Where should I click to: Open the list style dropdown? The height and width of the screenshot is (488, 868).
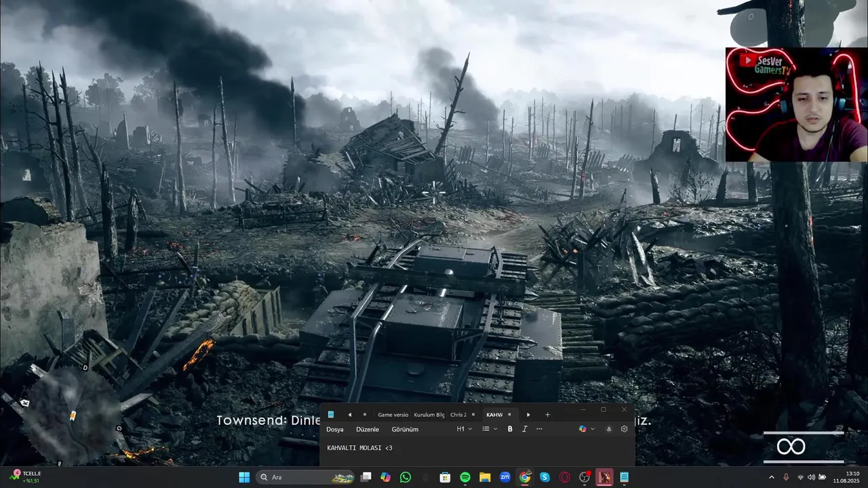[490, 429]
